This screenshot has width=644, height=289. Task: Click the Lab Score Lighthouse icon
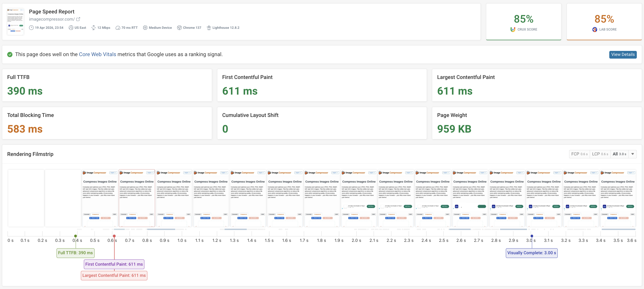point(595,29)
